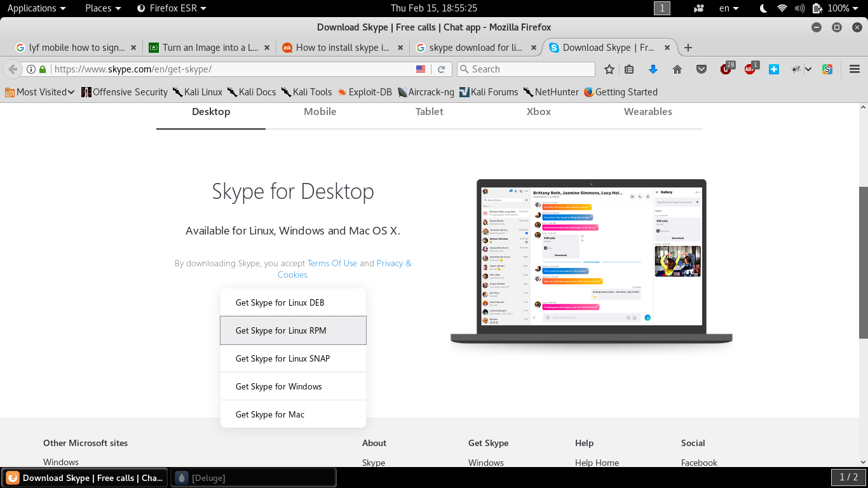
Task: Open the Offensive Security bookmark
Action: [x=125, y=92]
